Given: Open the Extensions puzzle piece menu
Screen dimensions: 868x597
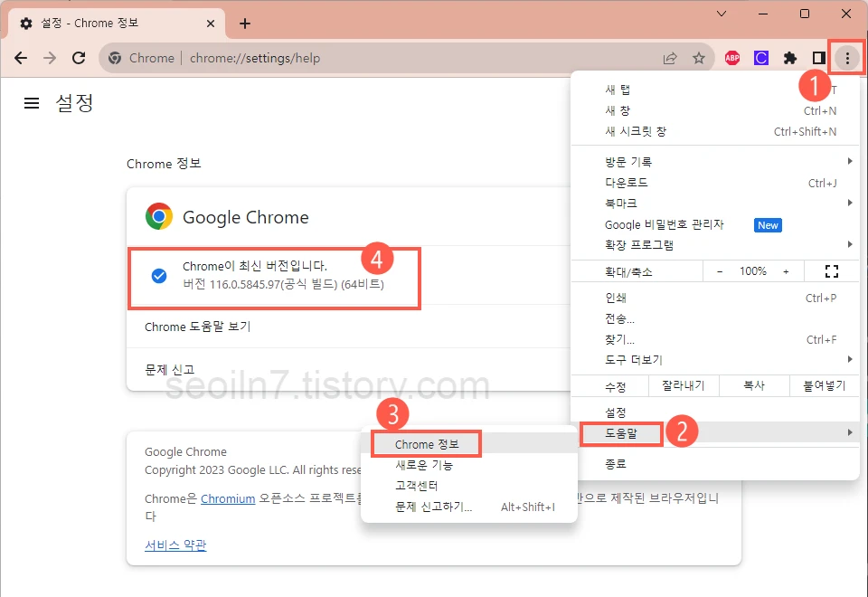Looking at the screenshot, I should [x=790, y=58].
